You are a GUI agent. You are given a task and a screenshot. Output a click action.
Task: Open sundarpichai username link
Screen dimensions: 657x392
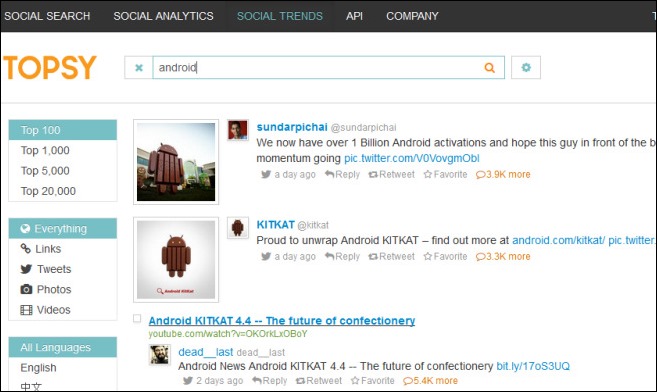click(292, 127)
